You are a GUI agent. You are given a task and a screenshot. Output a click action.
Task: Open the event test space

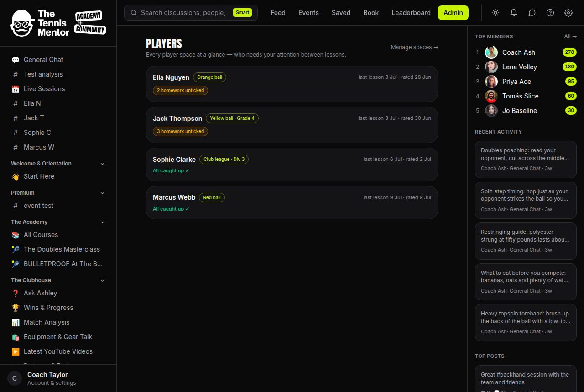[58, 206]
